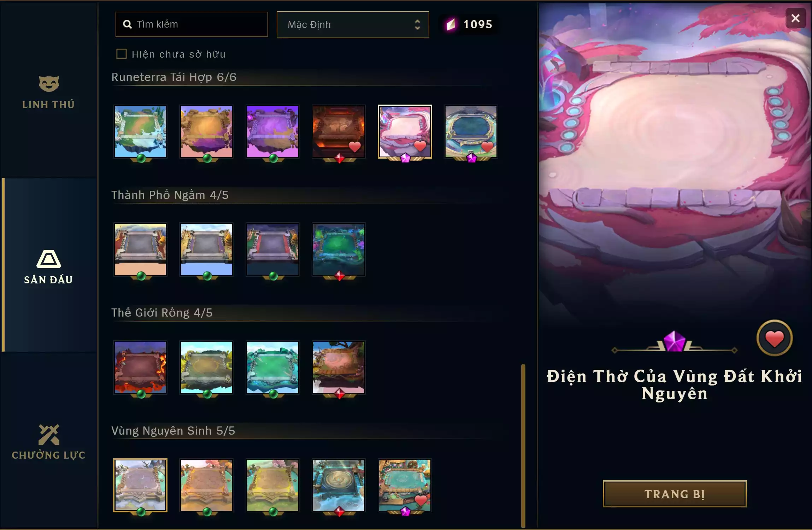Click the Trang Bị equip button
The width and height of the screenshot is (812, 530).
click(x=675, y=494)
